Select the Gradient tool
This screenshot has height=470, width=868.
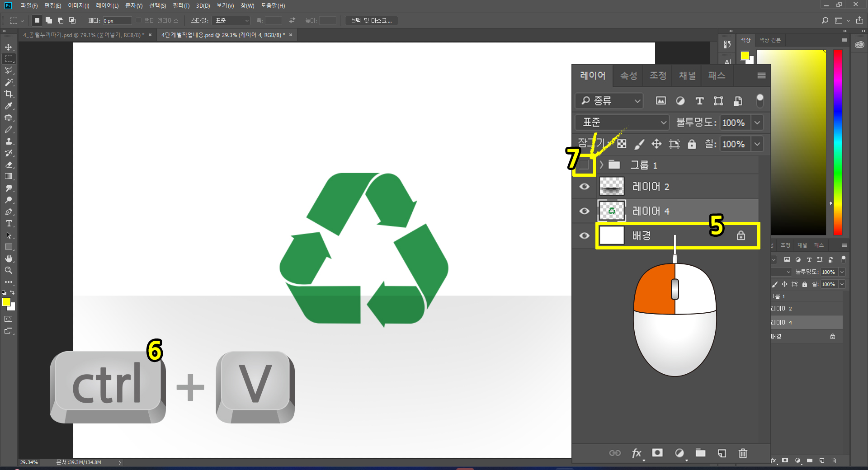[9, 176]
